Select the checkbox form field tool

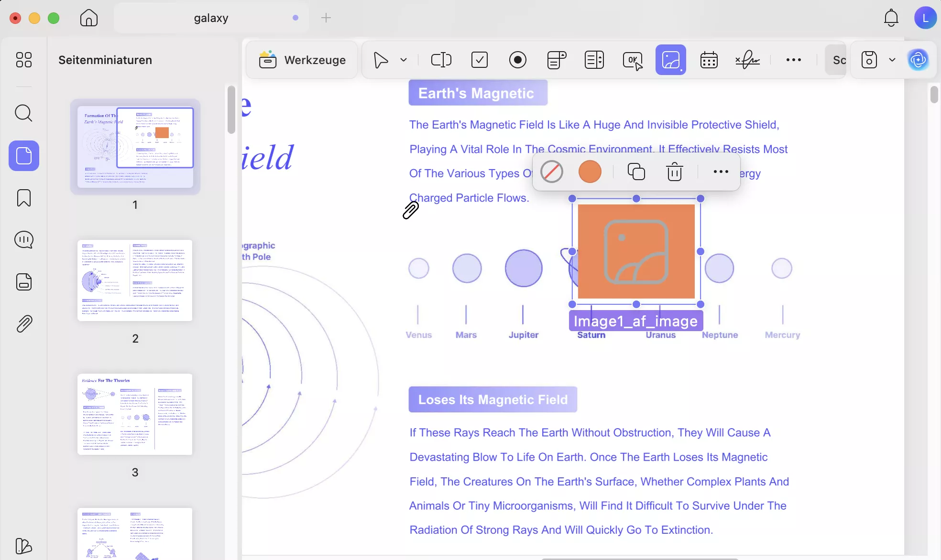point(480,60)
